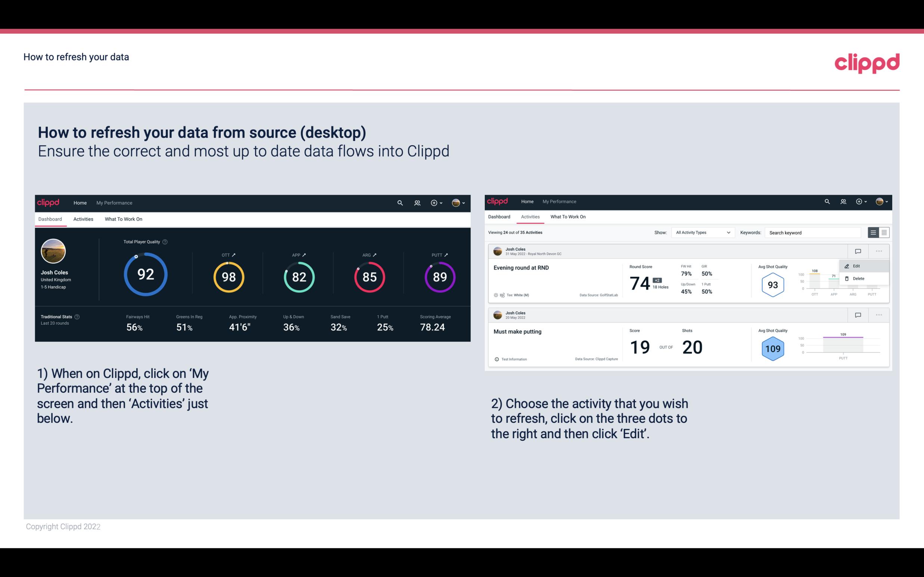Select the What To Work On tab

click(123, 219)
